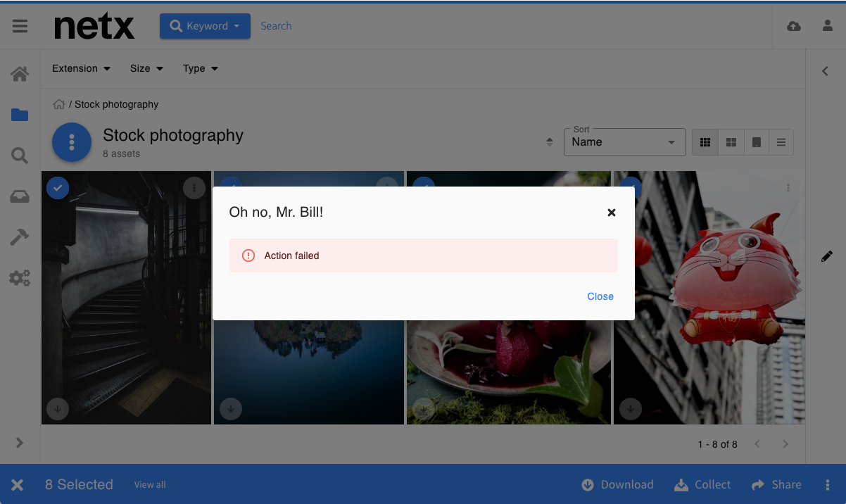The width and height of the screenshot is (846, 504).
Task: Collapse the right panel chevron
Action: tap(826, 70)
